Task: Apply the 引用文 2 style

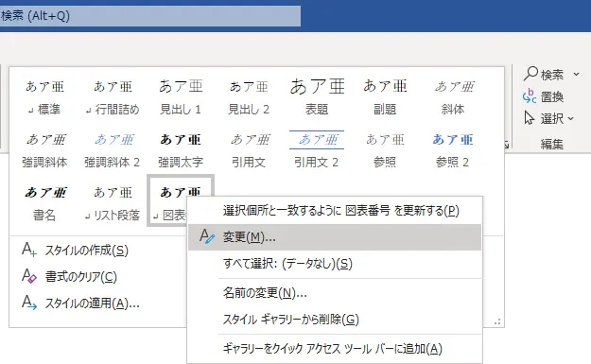Action: pyautogui.click(x=317, y=150)
